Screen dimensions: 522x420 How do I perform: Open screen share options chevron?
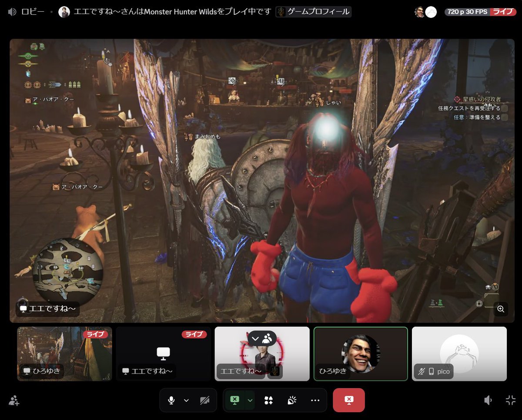click(250, 400)
